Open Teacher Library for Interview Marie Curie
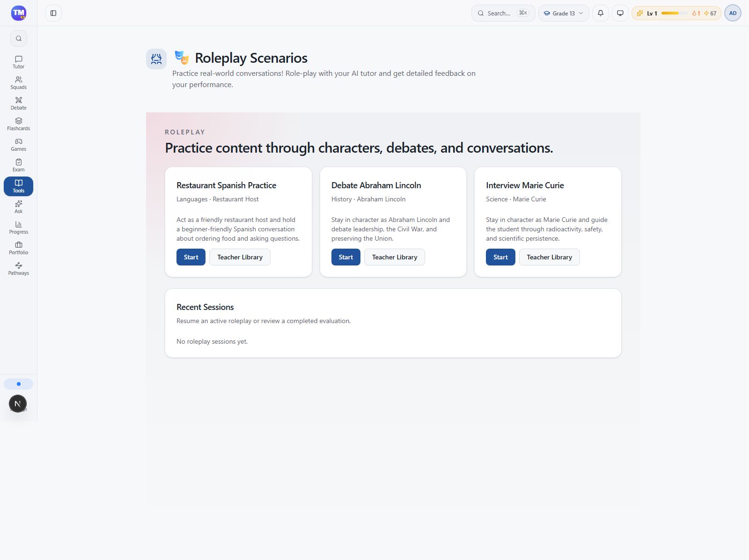 tap(550, 257)
